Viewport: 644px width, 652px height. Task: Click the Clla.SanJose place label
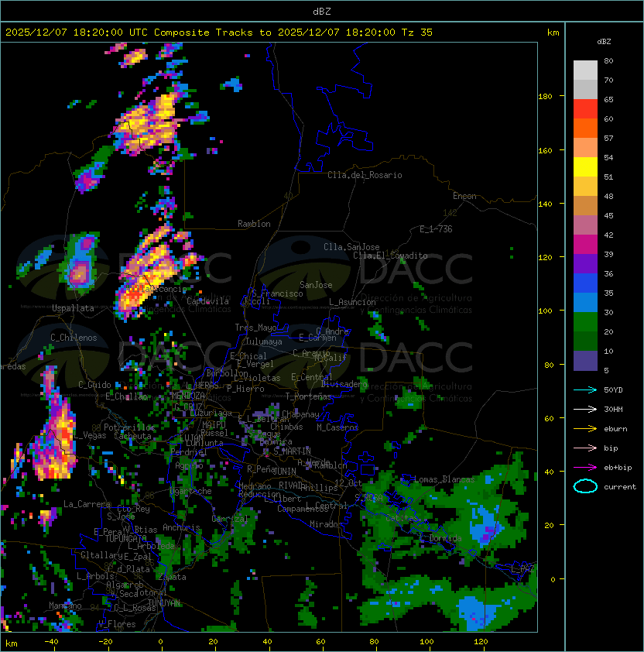click(351, 247)
